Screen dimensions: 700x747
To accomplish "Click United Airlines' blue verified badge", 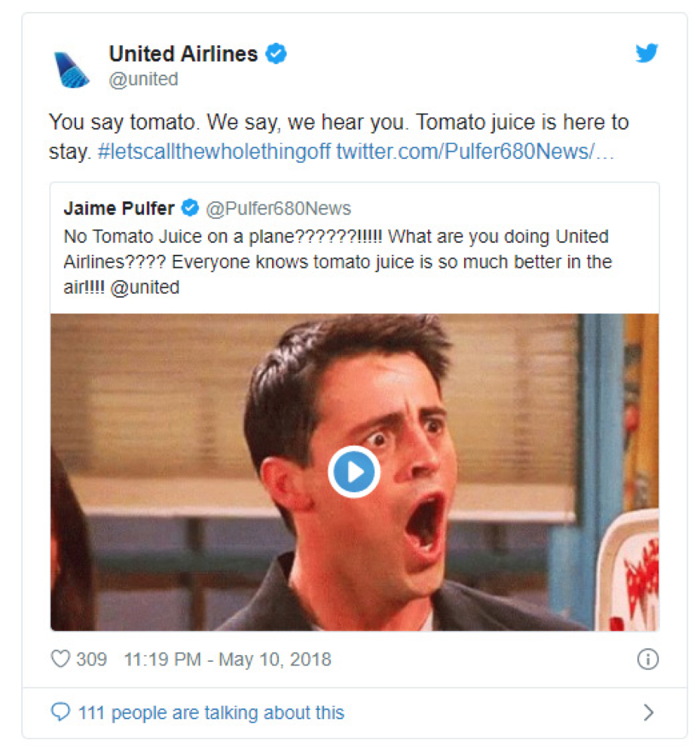I will [x=277, y=54].
